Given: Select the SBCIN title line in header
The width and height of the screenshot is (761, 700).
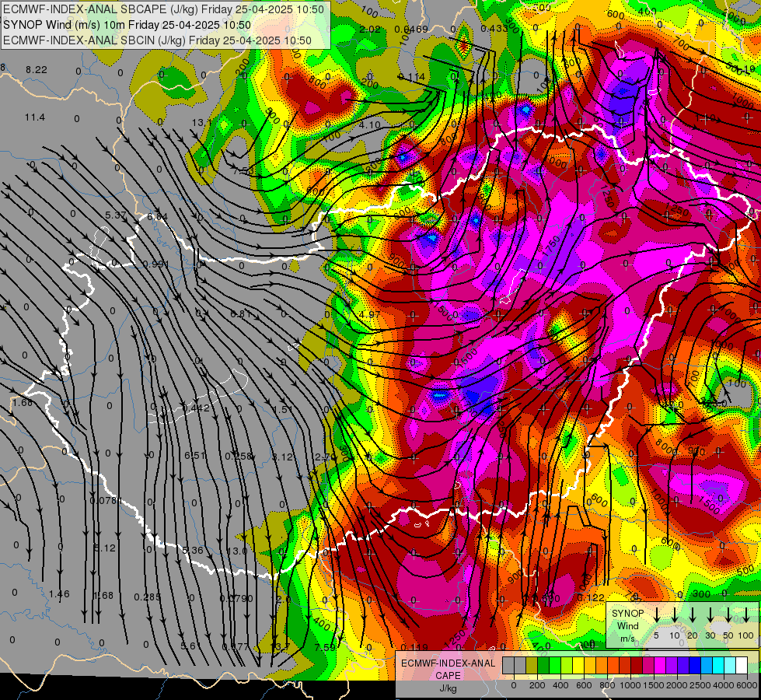Looking at the screenshot, I should 157,40.
